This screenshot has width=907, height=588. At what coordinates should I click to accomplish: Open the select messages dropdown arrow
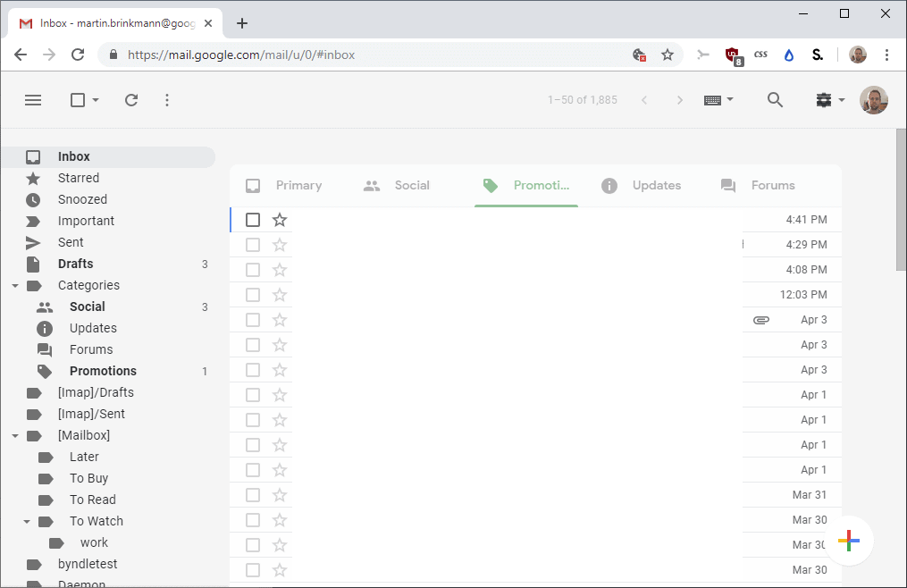(97, 100)
